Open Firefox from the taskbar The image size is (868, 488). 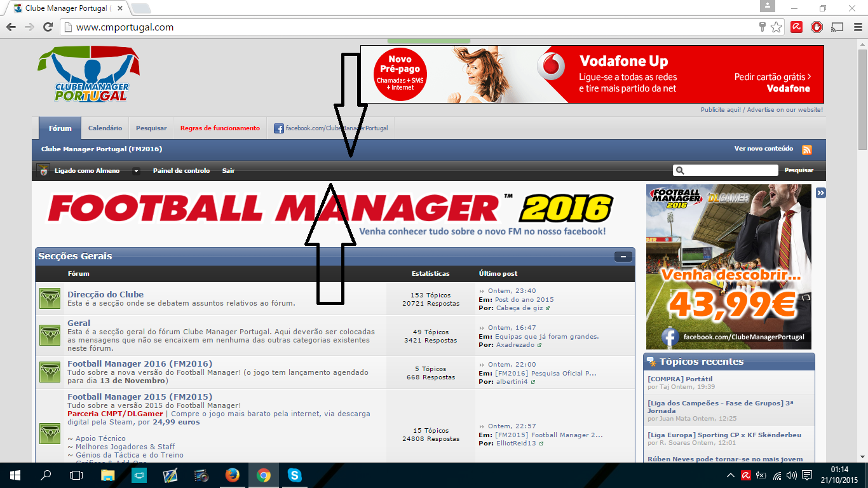coord(233,475)
